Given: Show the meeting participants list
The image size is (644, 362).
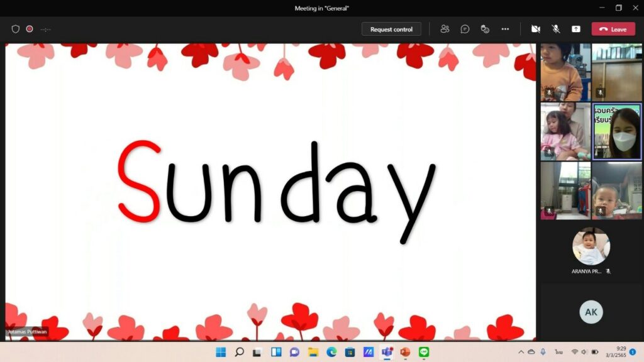Looking at the screenshot, I should [445, 29].
